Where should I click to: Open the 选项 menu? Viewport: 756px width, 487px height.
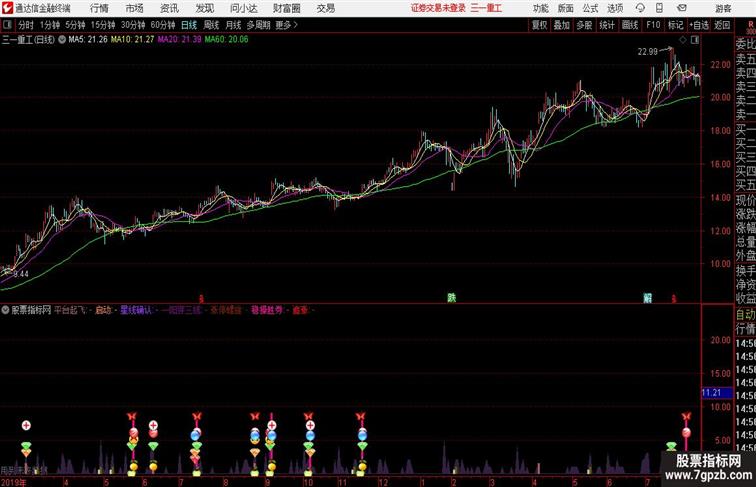615,8
